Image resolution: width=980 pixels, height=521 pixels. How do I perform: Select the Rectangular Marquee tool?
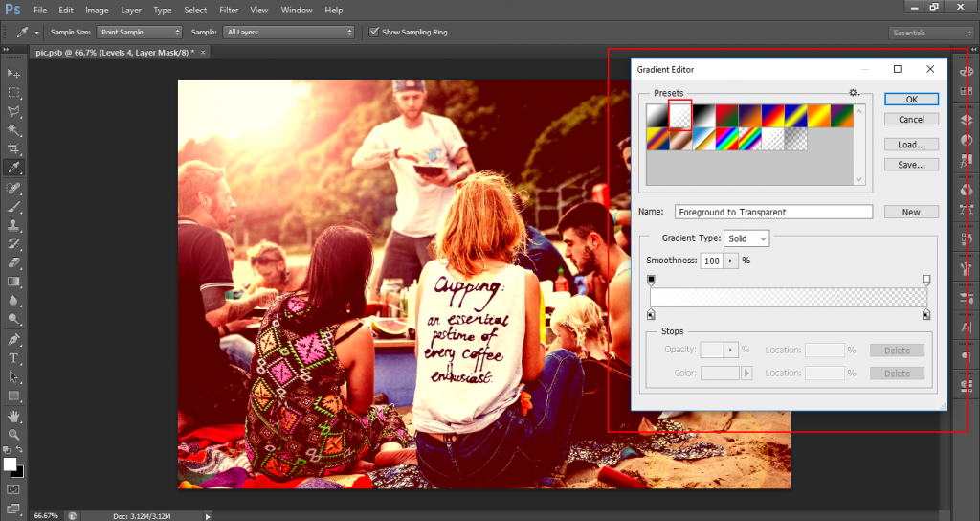tap(13, 92)
